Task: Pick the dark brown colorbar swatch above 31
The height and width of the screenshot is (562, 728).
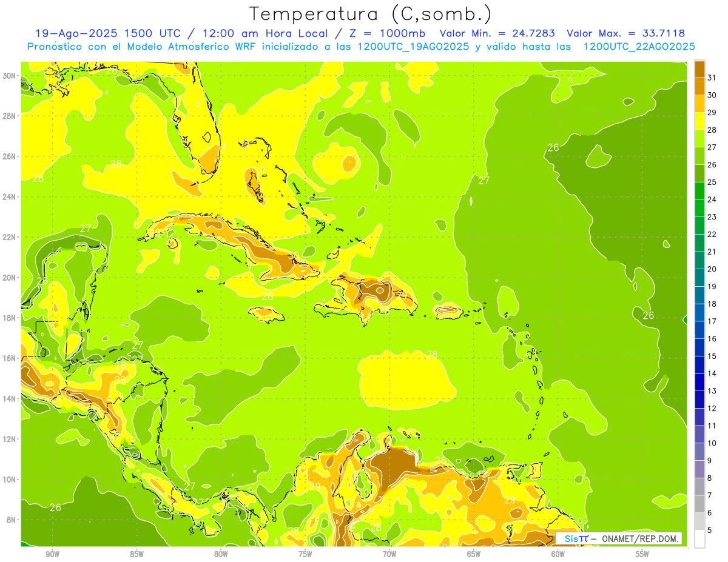Action: click(699, 69)
